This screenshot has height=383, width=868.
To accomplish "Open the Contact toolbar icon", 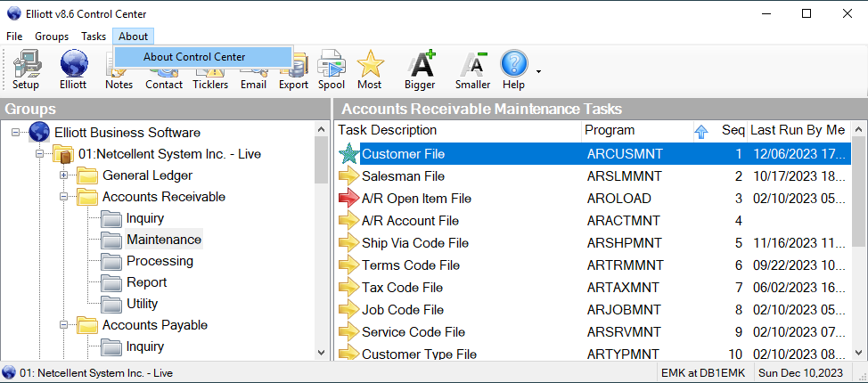I will pyautogui.click(x=164, y=69).
